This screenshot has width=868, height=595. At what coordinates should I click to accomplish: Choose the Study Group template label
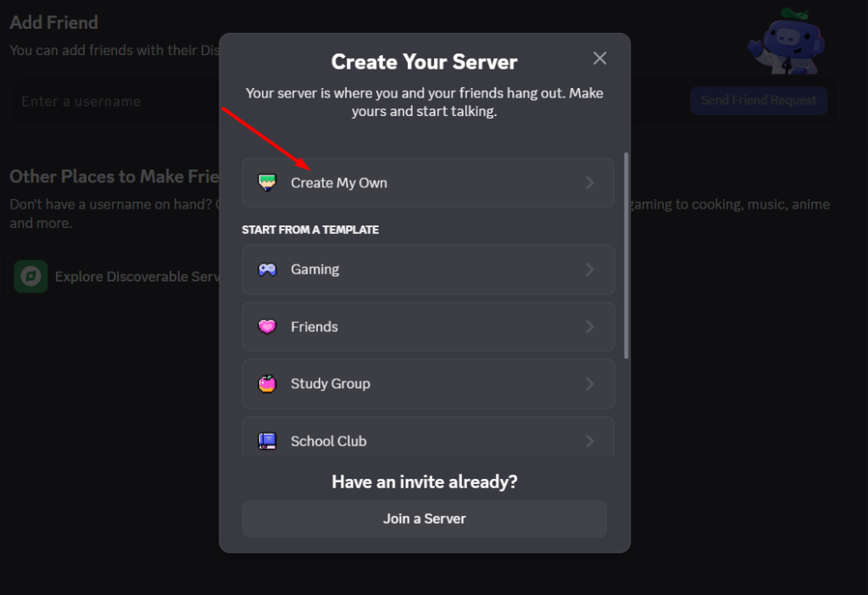click(331, 384)
